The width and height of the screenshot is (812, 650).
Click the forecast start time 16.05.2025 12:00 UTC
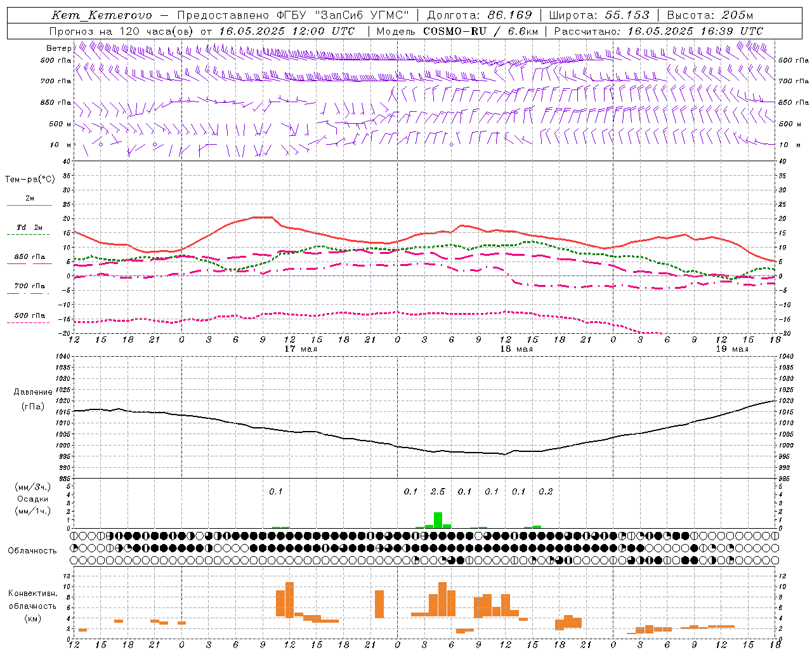pyautogui.click(x=287, y=31)
